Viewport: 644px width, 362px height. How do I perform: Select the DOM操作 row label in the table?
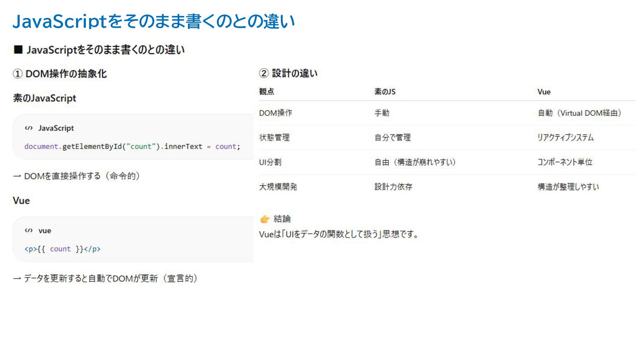[x=275, y=113]
